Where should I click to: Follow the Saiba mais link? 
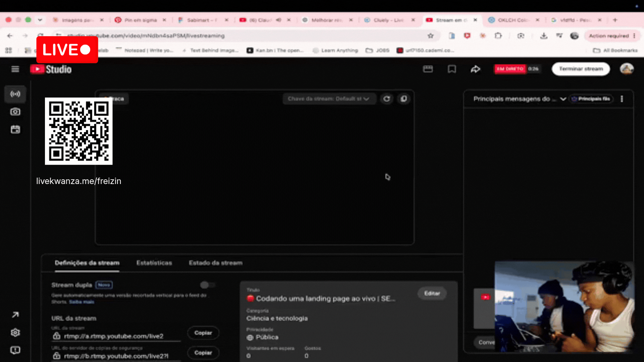tap(82, 302)
